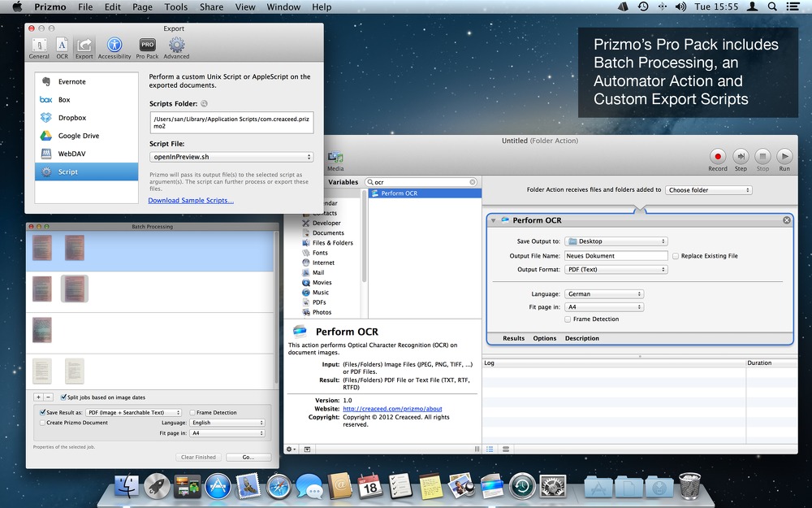This screenshot has width=812, height=508.
Task: Open the Media browser in Automator
Action: pyautogui.click(x=335, y=161)
